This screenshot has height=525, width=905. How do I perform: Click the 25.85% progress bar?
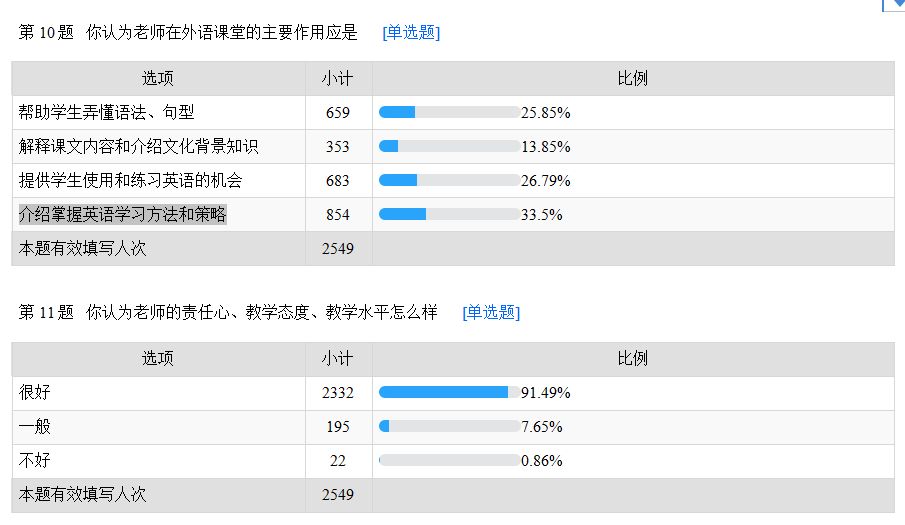(449, 112)
